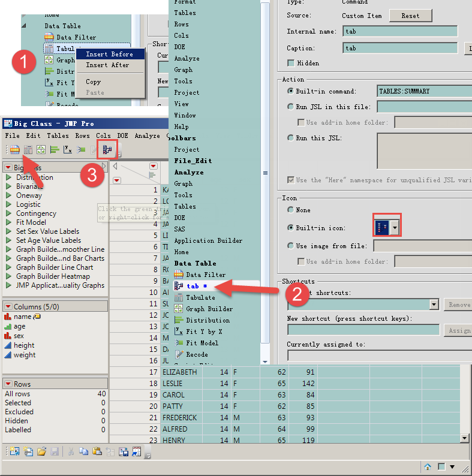Open the Columns red triangle menu
Screen dimensions: 472x476
(x=8, y=306)
